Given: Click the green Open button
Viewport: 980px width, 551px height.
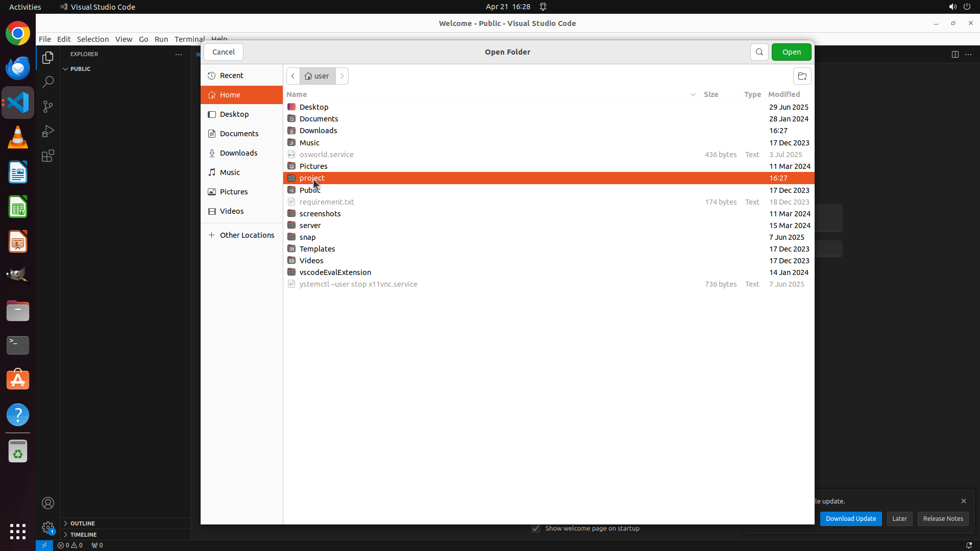Looking at the screenshot, I should click(x=791, y=52).
